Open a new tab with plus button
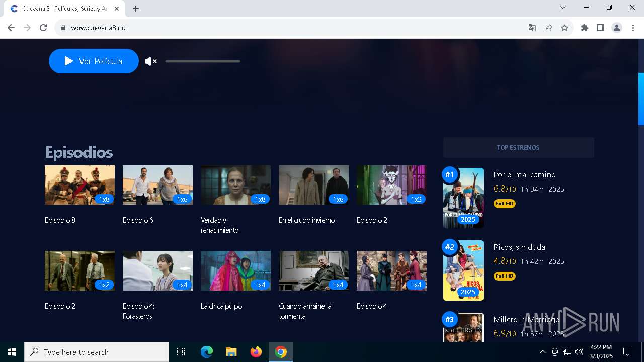Viewport: 644px width, 362px height. pyautogui.click(x=136, y=9)
